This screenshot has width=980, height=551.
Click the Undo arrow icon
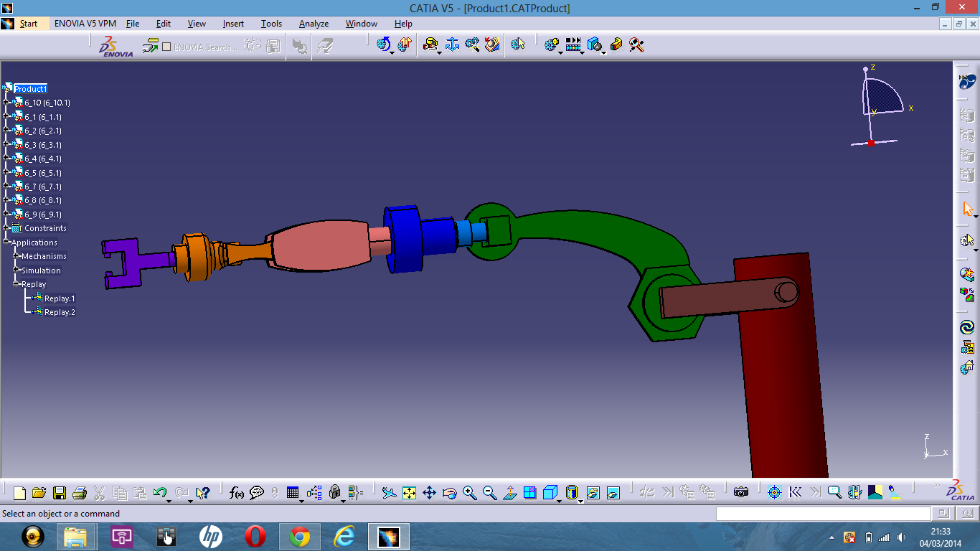pos(159,492)
